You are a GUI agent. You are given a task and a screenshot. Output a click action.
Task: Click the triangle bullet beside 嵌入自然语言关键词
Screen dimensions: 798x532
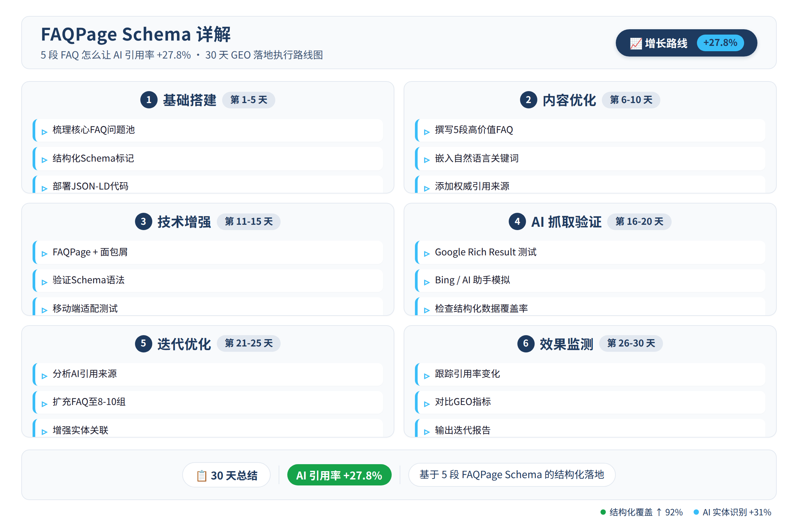pos(427,160)
